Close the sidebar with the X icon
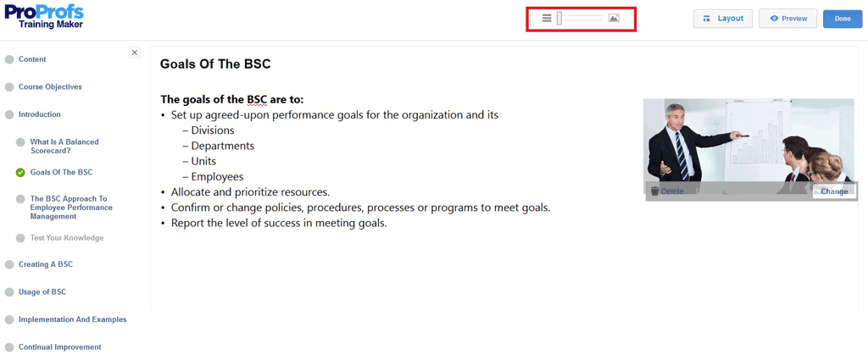Screen dimensions: 868x360 click(134, 53)
